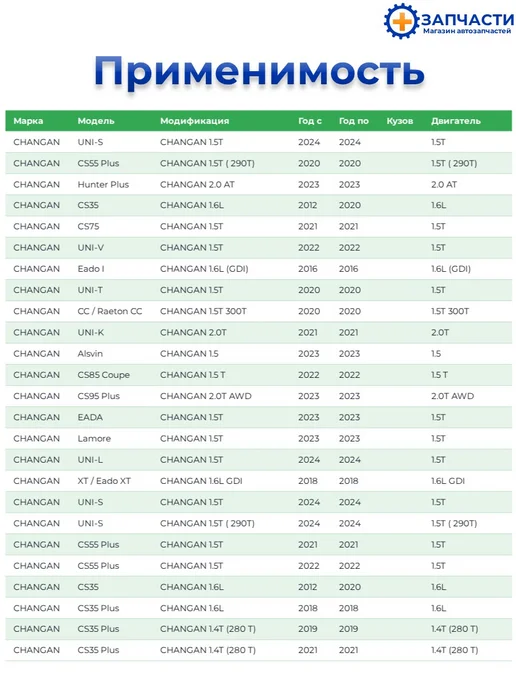Select the XT / Eado XT row
The width and height of the screenshot is (516, 688).
point(258,481)
